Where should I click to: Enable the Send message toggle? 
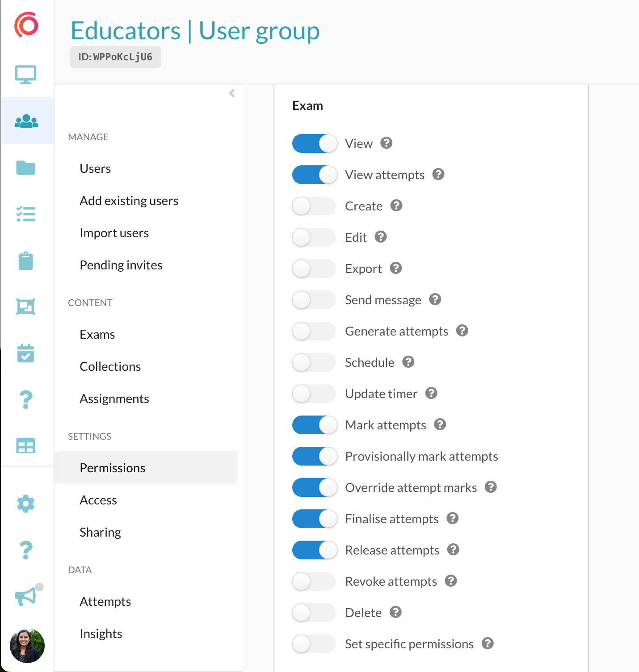[x=314, y=300]
